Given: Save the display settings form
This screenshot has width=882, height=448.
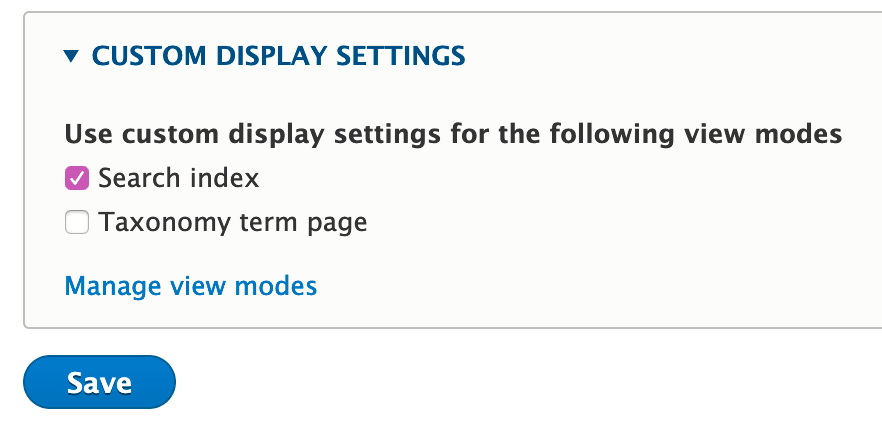Looking at the screenshot, I should click(x=99, y=382).
